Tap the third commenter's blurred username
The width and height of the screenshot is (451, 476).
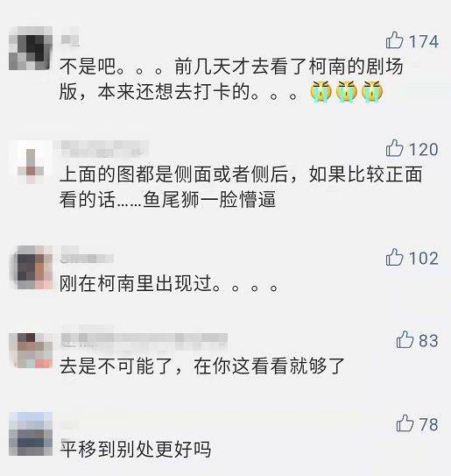point(87,255)
